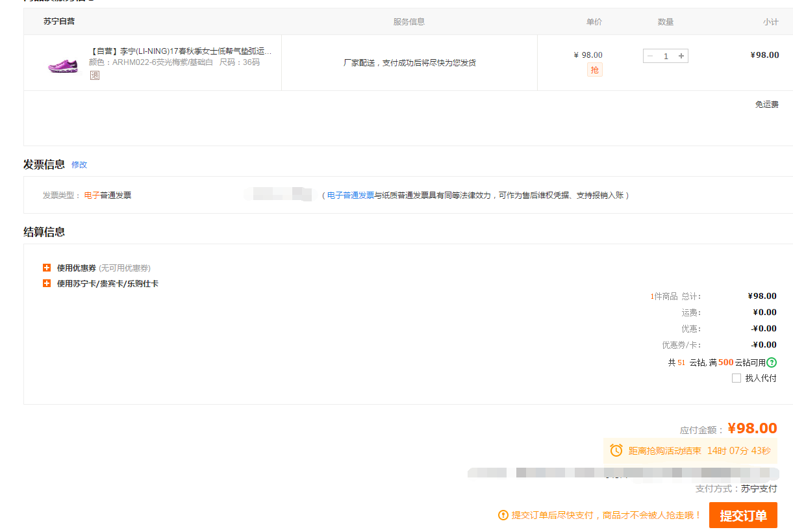
Task: Click the 颜色：ARHM022-6 color and size text
Action: [x=174, y=62]
